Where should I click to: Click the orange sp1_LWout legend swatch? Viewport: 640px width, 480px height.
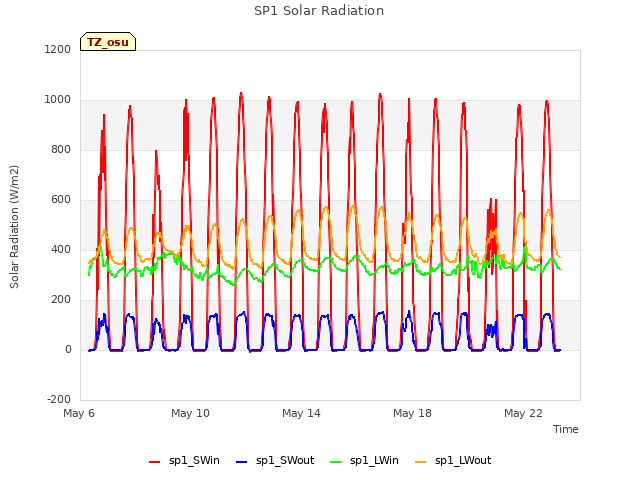click(420, 462)
